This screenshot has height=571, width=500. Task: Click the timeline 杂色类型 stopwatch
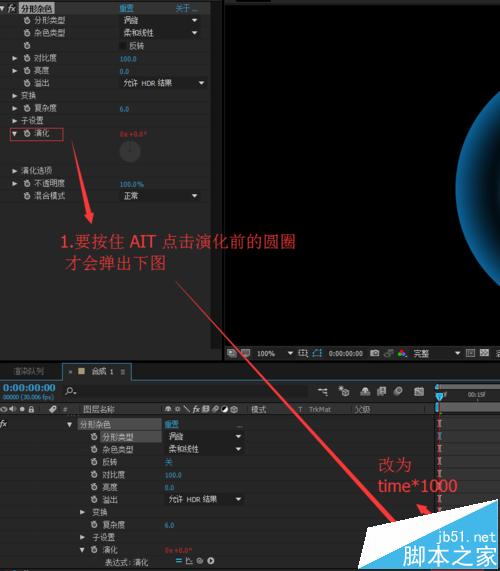point(94,449)
